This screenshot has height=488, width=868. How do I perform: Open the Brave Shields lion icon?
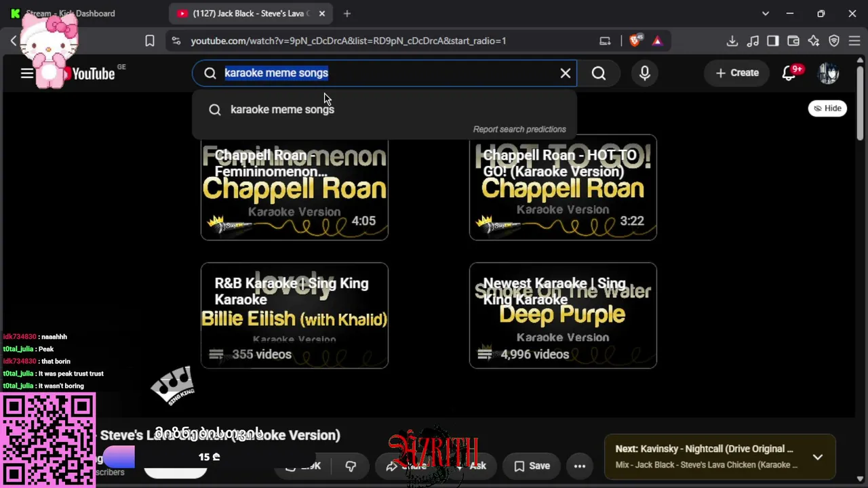point(635,41)
